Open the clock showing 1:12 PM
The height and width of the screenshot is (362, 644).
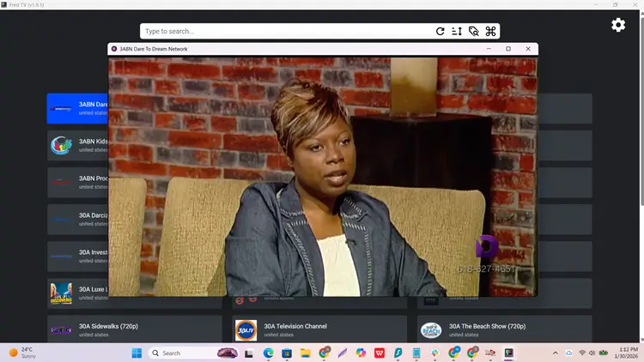coord(626,353)
